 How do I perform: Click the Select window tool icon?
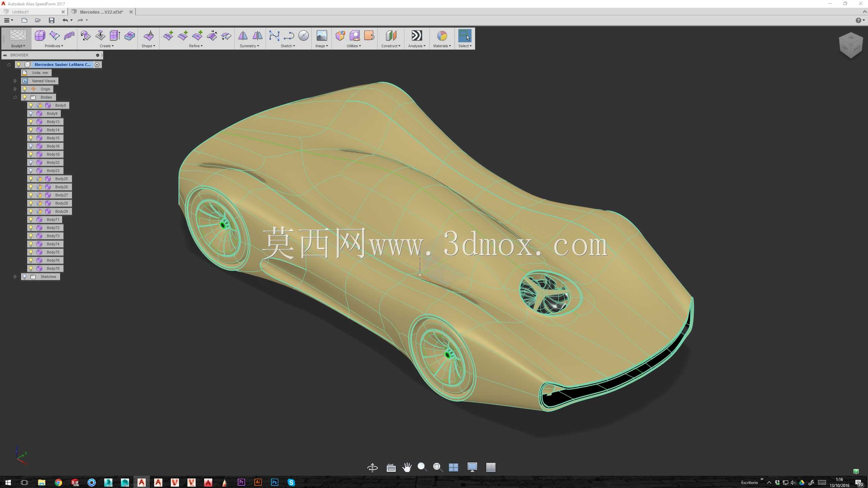point(465,35)
